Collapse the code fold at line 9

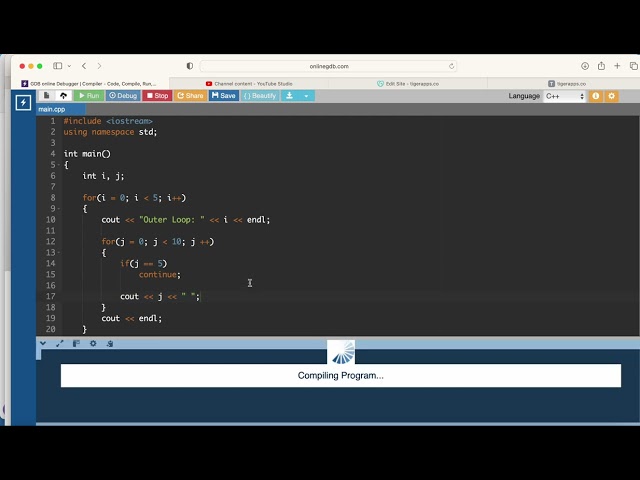[x=59, y=209]
